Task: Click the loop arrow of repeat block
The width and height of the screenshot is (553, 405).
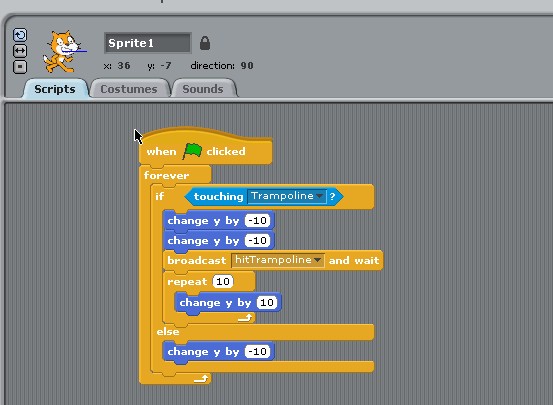Action: pyautogui.click(x=245, y=318)
